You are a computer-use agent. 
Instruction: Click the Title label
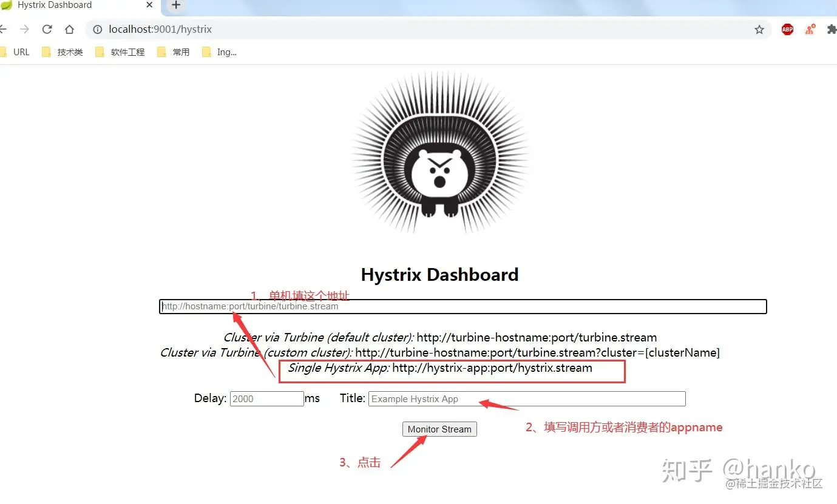click(x=353, y=398)
